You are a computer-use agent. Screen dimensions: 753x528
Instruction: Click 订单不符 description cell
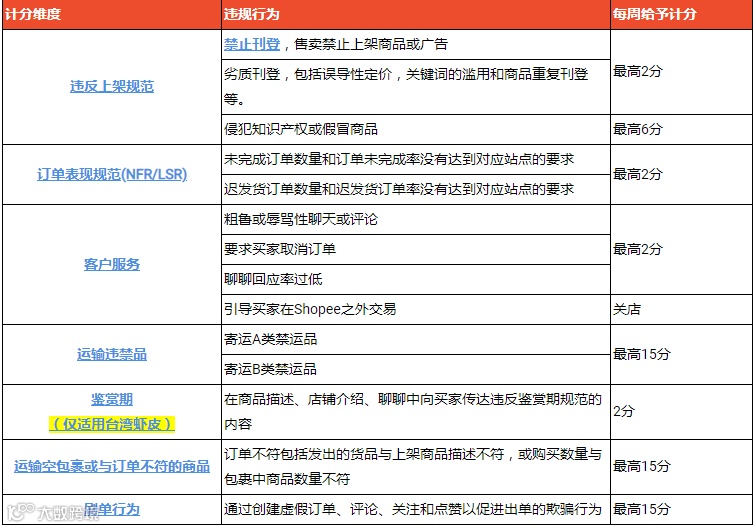[x=416, y=467]
